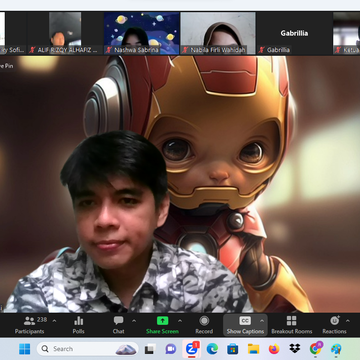Expand the Share Screen options caret
The image size is (360, 360).
coord(180,321)
